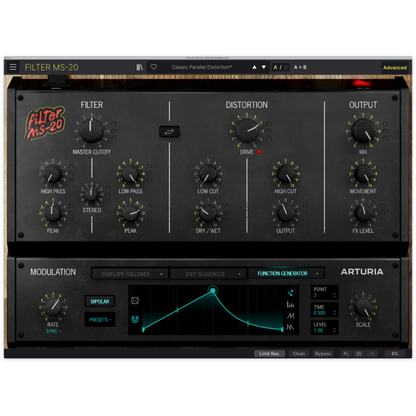Image resolution: width=416 pixels, height=416 pixels.
Task: Open the SYNC rate mode dropdown
Action: [53, 331]
